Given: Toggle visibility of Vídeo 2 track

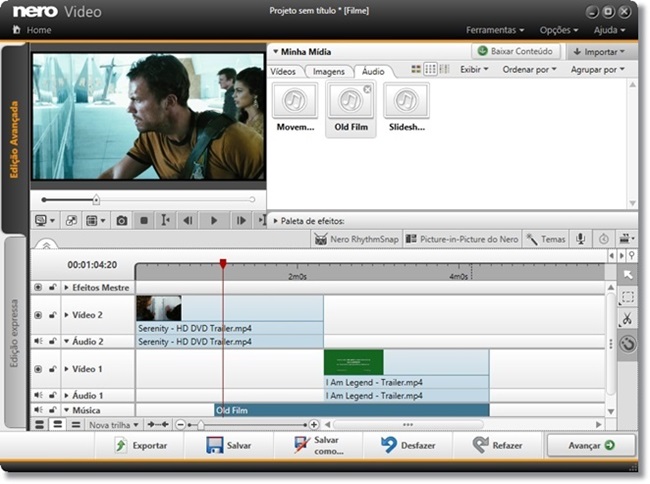Looking at the screenshot, I should pos(38,315).
